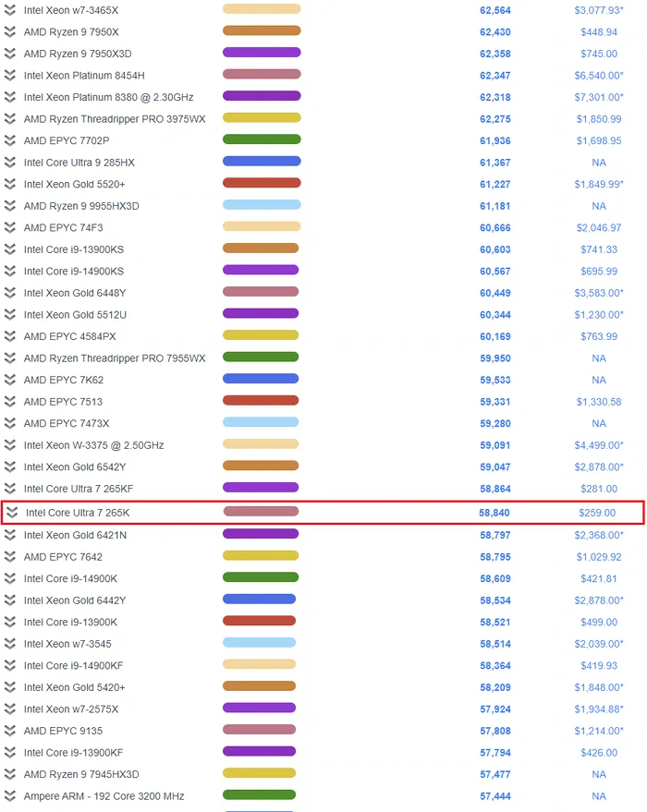Click the $695.99 price for i9-14900KS
The image size is (647, 812).
pyautogui.click(x=599, y=272)
